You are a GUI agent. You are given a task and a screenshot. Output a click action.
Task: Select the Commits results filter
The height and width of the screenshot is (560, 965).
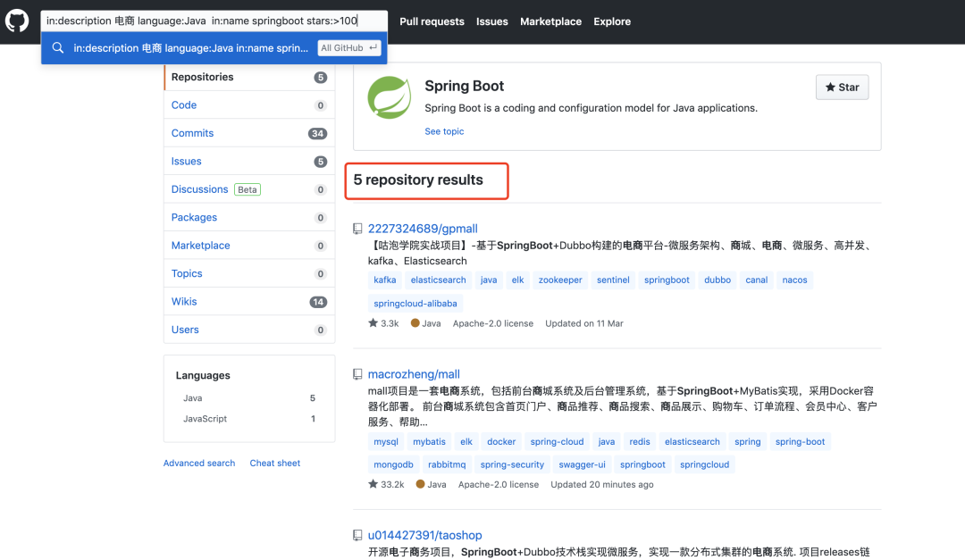coord(249,134)
